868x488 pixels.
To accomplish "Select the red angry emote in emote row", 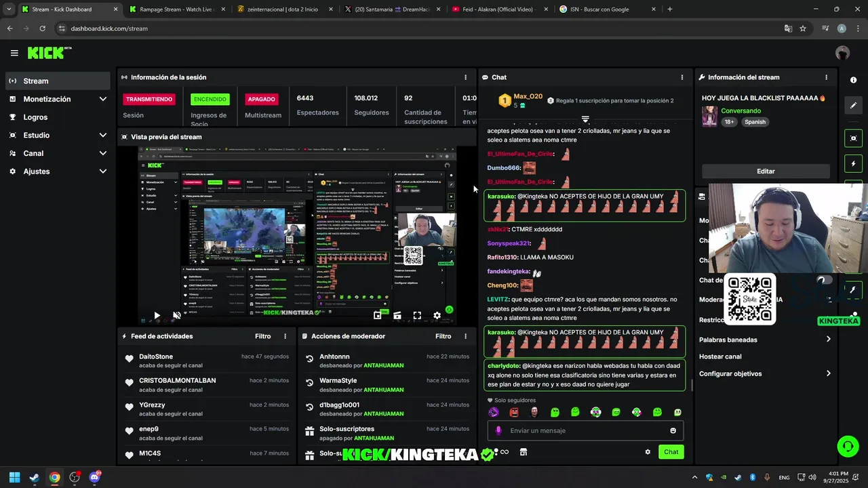I will click(x=514, y=412).
